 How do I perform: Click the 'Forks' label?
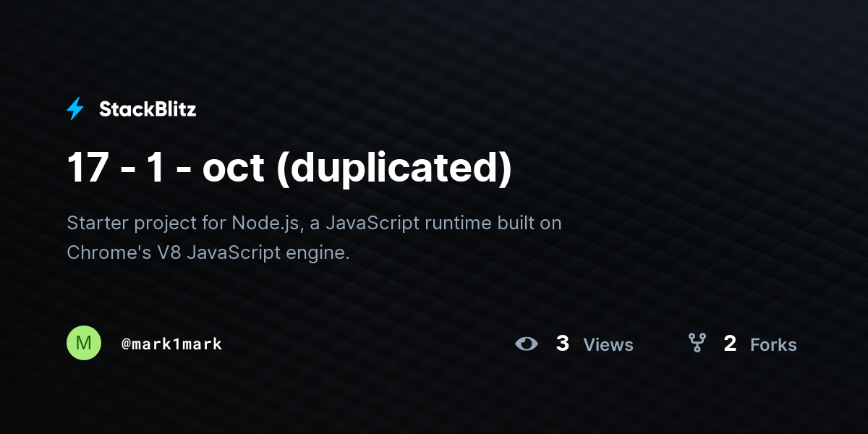click(773, 345)
